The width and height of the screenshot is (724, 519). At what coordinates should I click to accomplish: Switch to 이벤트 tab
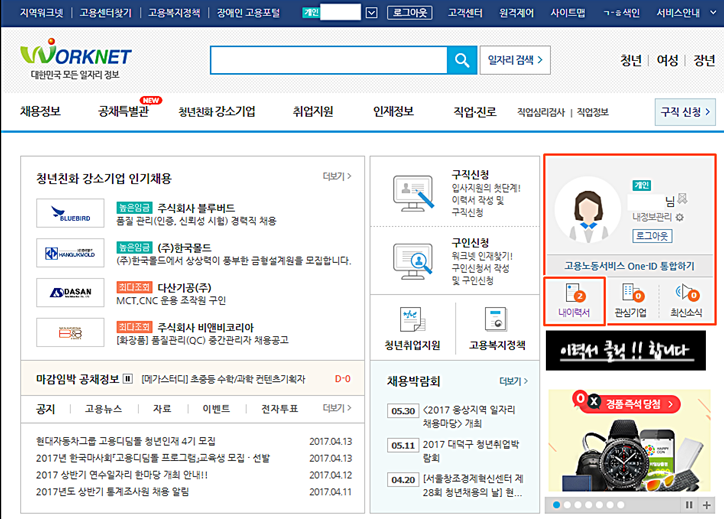click(216, 409)
